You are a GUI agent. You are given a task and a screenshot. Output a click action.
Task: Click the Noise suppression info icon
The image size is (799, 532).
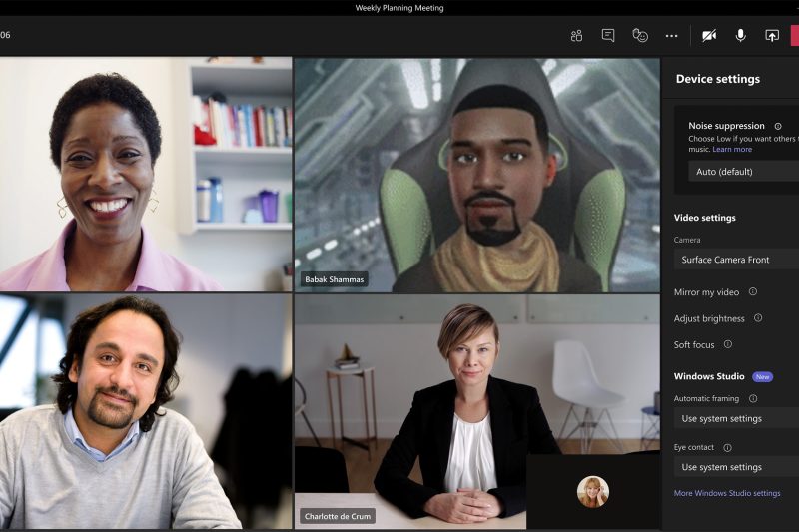pyautogui.click(x=778, y=126)
